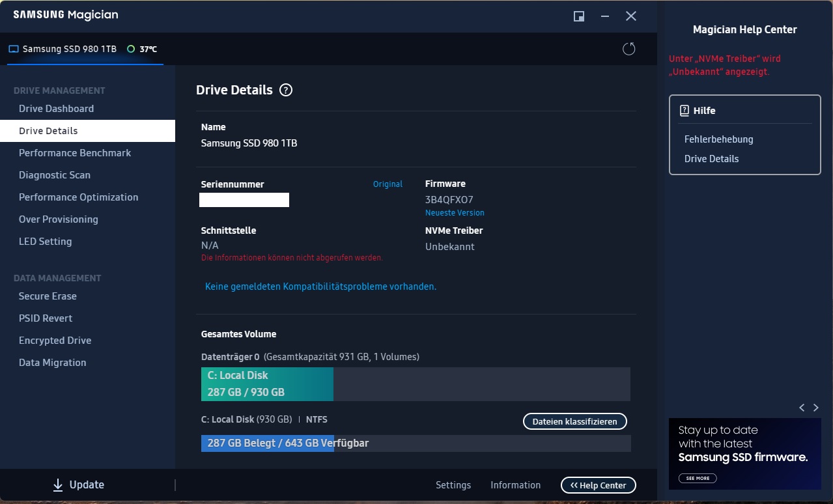This screenshot has width=833, height=504.
Task: Click the drive icon next to Samsung SSD 980
Action: pos(14,49)
